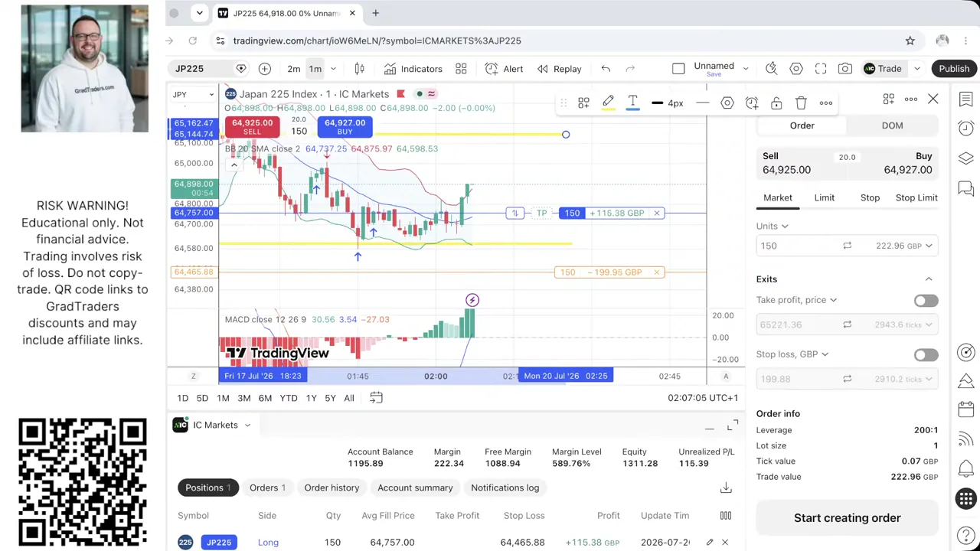Click the blue BUY 64,927.00 button on chart
Viewport: 980px width, 551px height.
345,127
